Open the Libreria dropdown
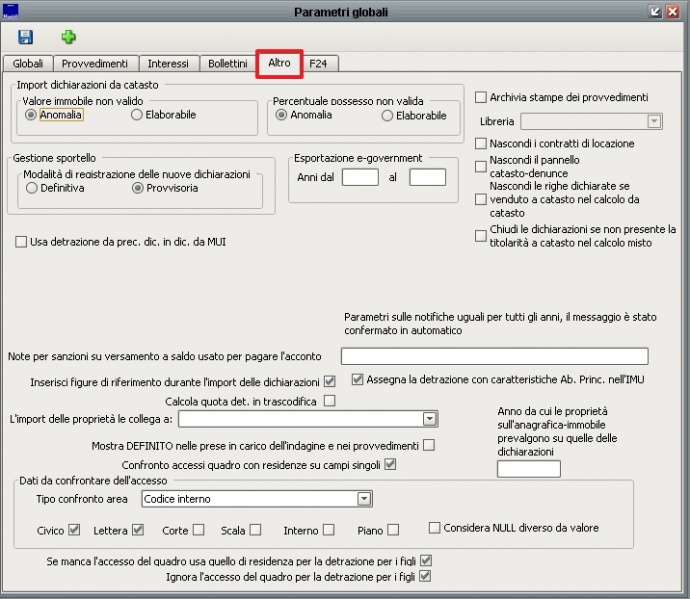 pos(654,121)
